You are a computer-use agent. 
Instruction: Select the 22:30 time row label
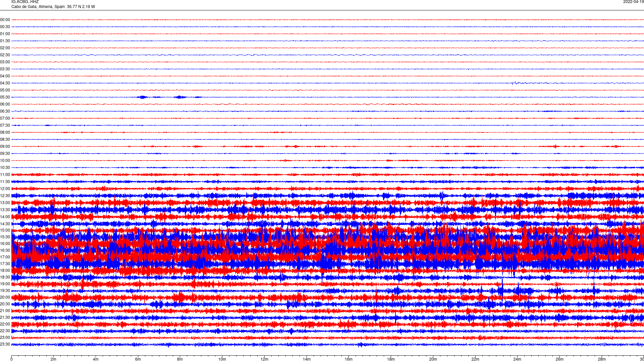[x=5, y=331]
